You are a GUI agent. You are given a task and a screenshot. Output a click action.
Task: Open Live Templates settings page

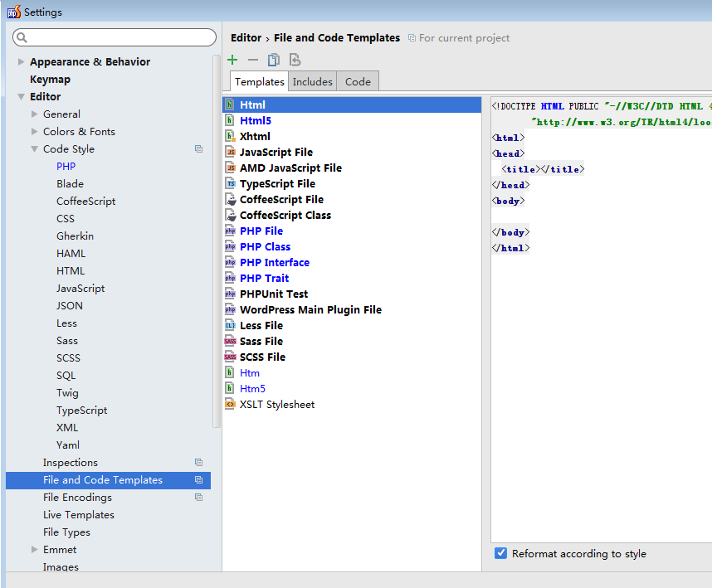pyautogui.click(x=79, y=515)
